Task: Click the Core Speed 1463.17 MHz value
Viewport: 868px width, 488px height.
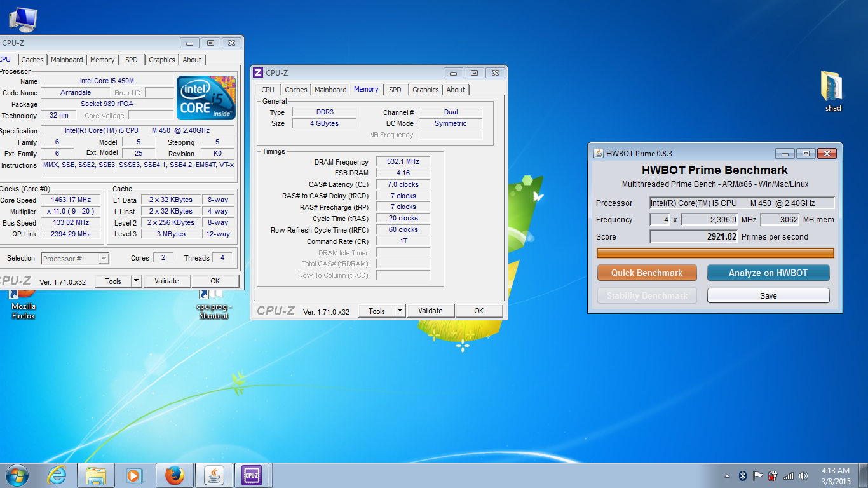Action: click(x=71, y=200)
